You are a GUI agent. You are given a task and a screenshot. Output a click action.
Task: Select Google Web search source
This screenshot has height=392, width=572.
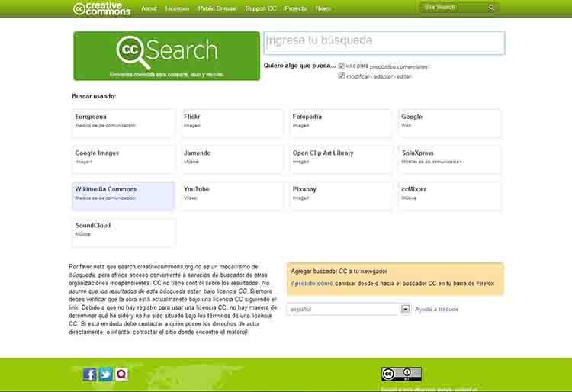click(x=450, y=124)
